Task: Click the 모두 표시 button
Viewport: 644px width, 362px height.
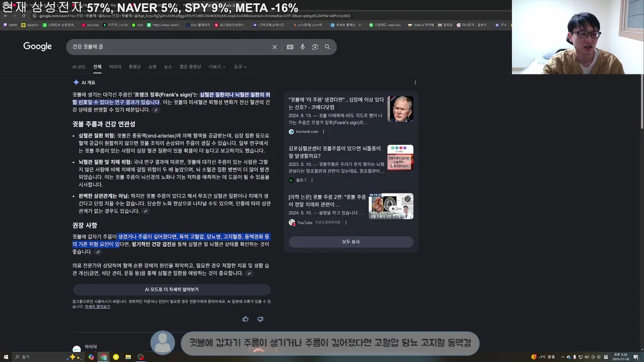Action: tap(351, 242)
